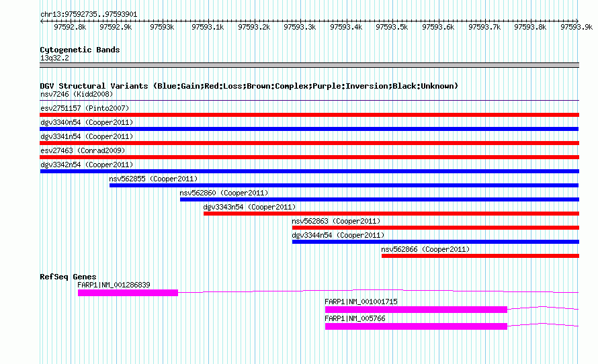Click the dgv3342n54 (Cooper2011) label text

87,165
